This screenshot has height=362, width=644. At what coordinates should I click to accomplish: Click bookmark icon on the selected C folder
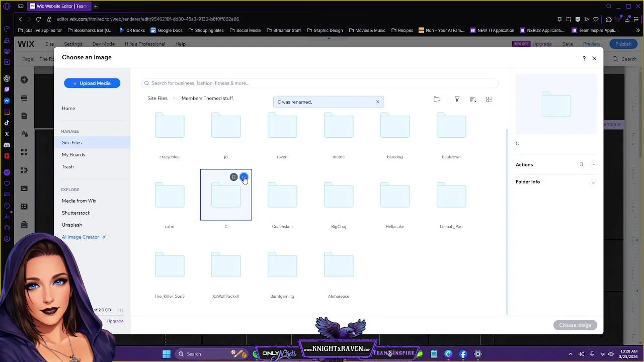pyautogui.click(x=233, y=177)
